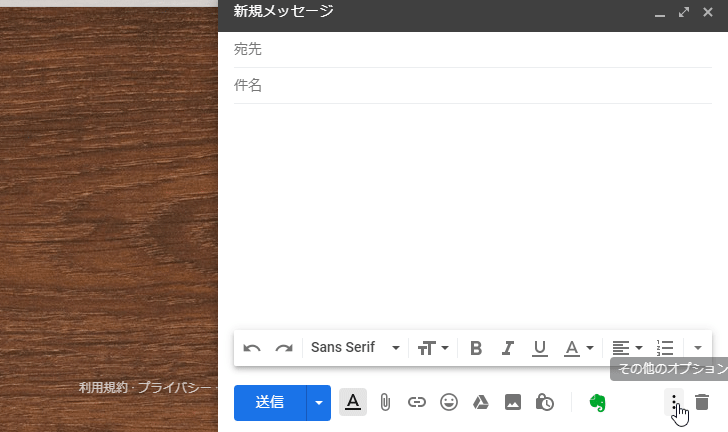The height and width of the screenshot is (432, 728).
Task: Undo the last edit in the message
Action: coord(252,348)
